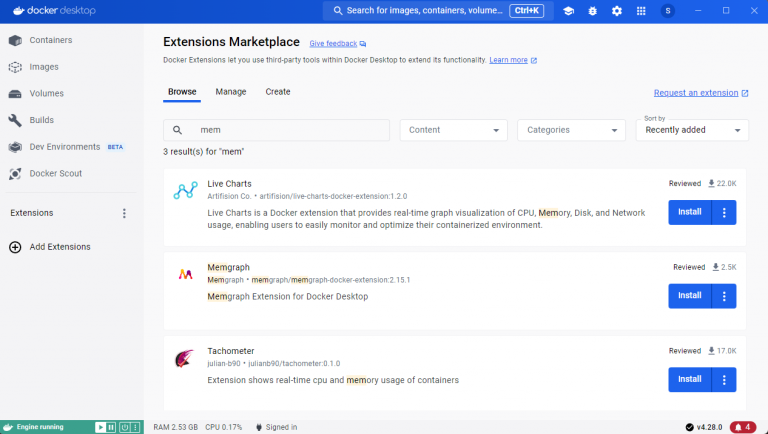Open the Live Charts extension icon
Image resolution: width=768 pixels, height=434 pixels.
tap(185, 191)
